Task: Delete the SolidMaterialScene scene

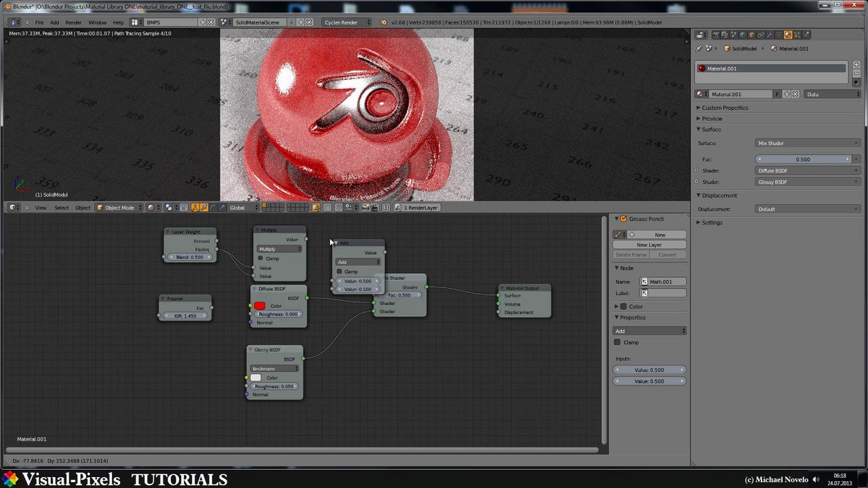Action: pyautogui.click(x=309, y=22)
